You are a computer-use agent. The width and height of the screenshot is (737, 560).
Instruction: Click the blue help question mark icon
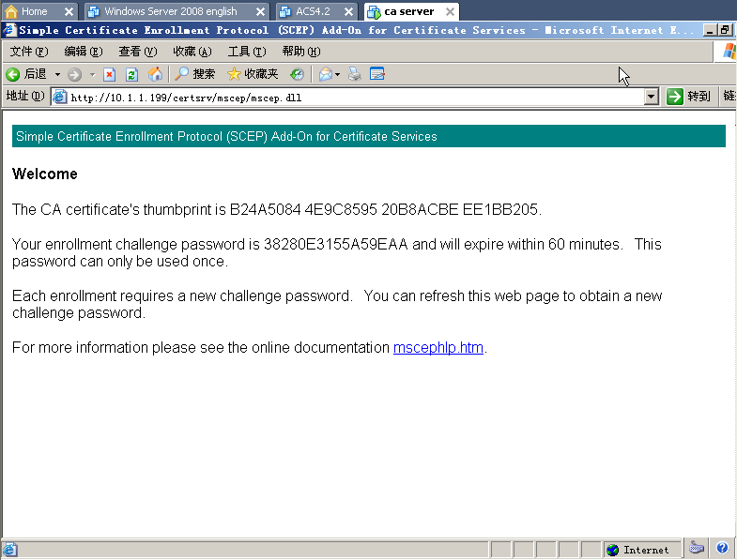722,547
